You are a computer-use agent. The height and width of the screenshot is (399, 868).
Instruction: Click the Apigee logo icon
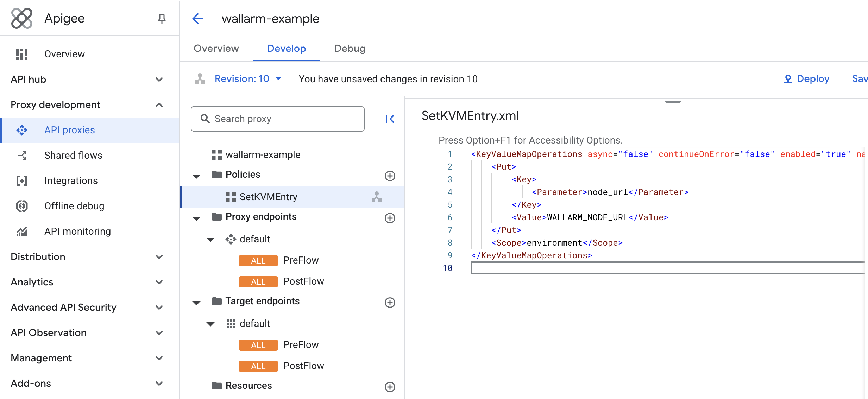21,18
